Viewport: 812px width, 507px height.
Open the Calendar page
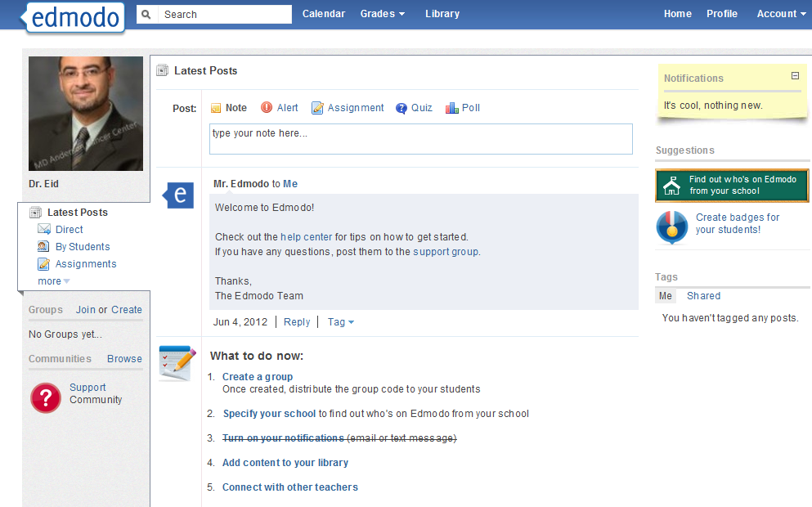pos(324,14)
